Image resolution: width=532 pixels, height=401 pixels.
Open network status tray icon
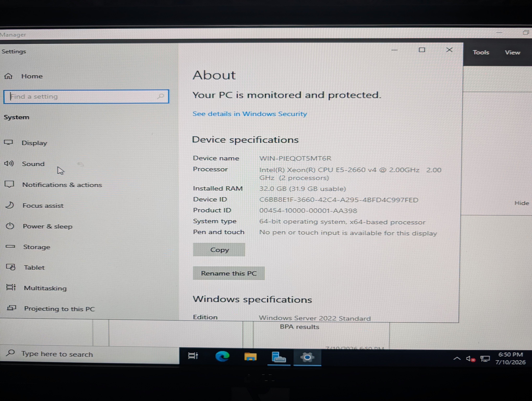485,359
